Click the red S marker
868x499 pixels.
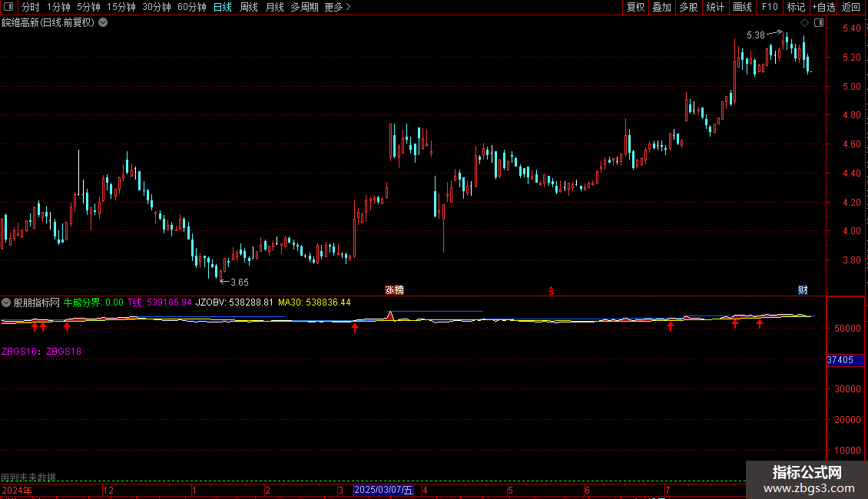(x=552, y=291)
